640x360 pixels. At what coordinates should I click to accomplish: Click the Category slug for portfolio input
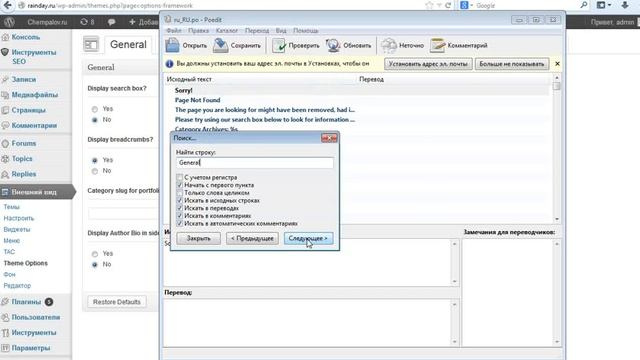point(123,213)
